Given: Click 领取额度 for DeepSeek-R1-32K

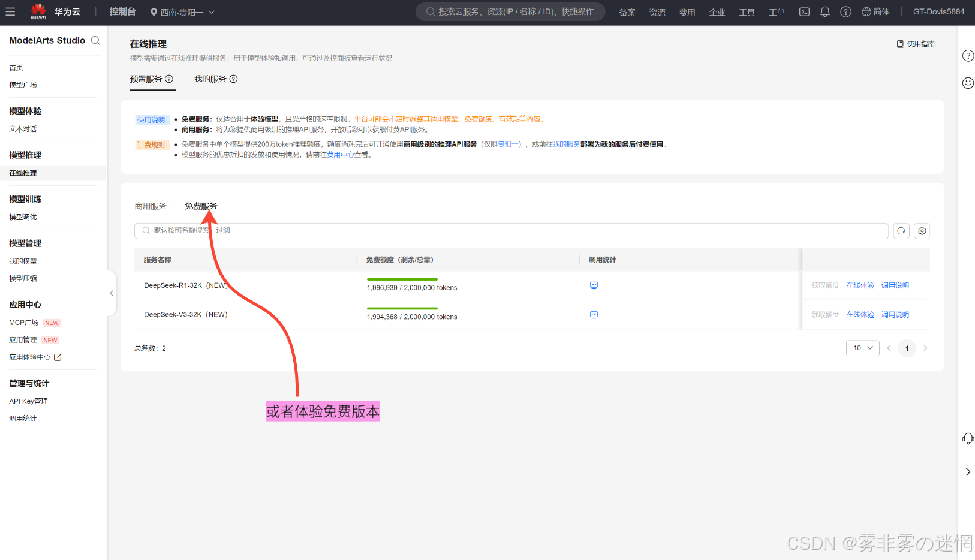Looking at the screenshot, I should [825, 285].
